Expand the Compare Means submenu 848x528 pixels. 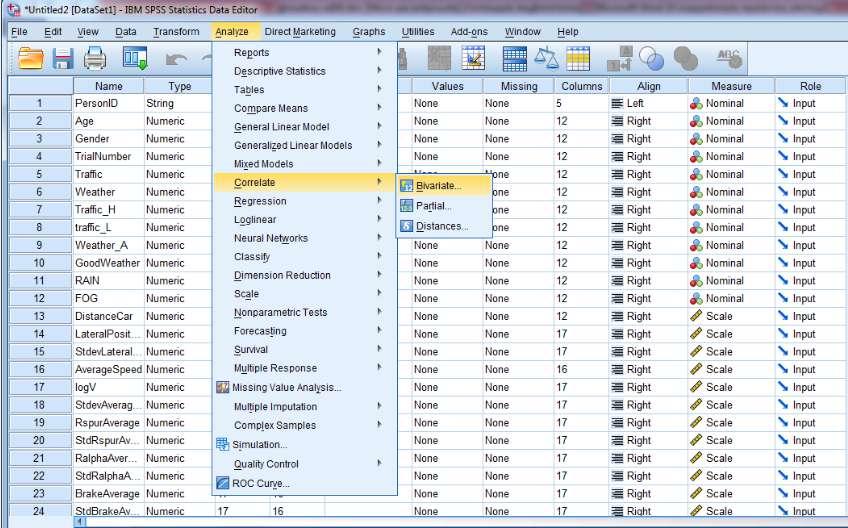(x=304, y=108)
